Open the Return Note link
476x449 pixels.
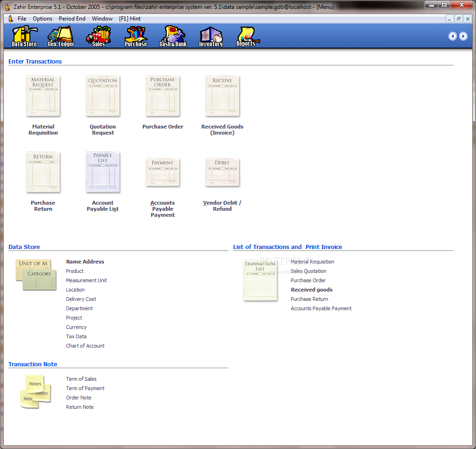[x=80, y=407]
